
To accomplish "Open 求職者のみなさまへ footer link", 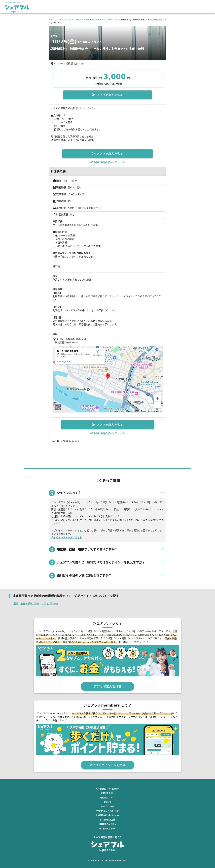I will point(107,824).
